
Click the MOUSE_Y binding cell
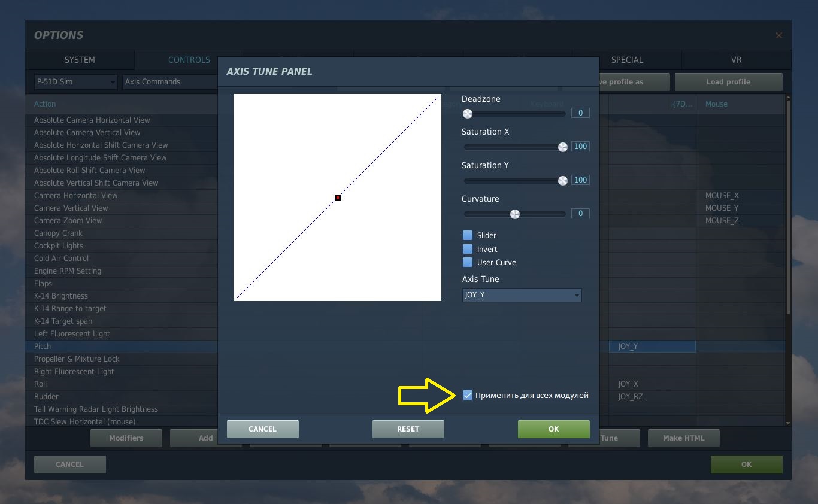[x=740, y=208]
